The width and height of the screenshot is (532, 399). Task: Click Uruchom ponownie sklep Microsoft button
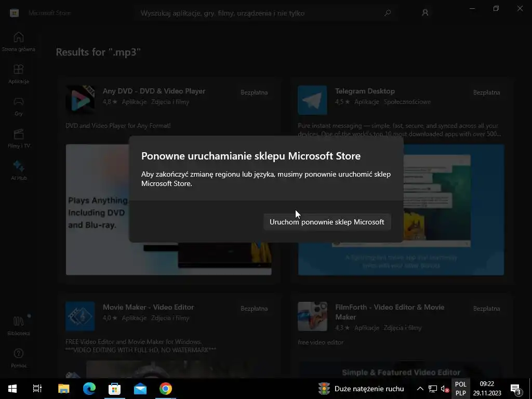point(327,222)
